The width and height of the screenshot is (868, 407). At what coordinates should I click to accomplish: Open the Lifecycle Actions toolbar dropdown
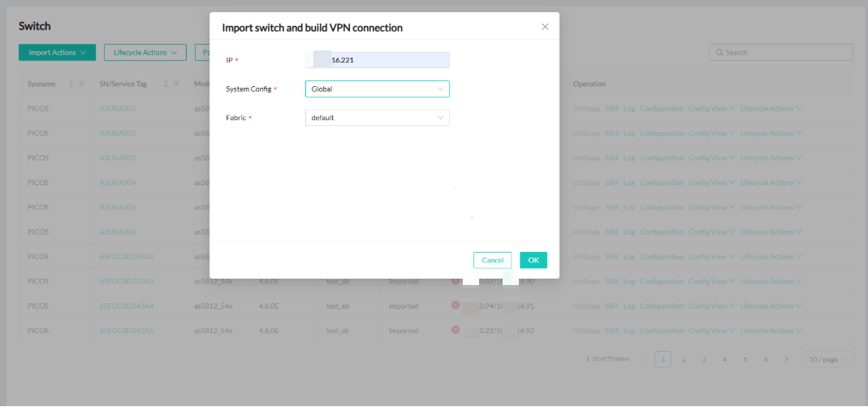(145, 53)
